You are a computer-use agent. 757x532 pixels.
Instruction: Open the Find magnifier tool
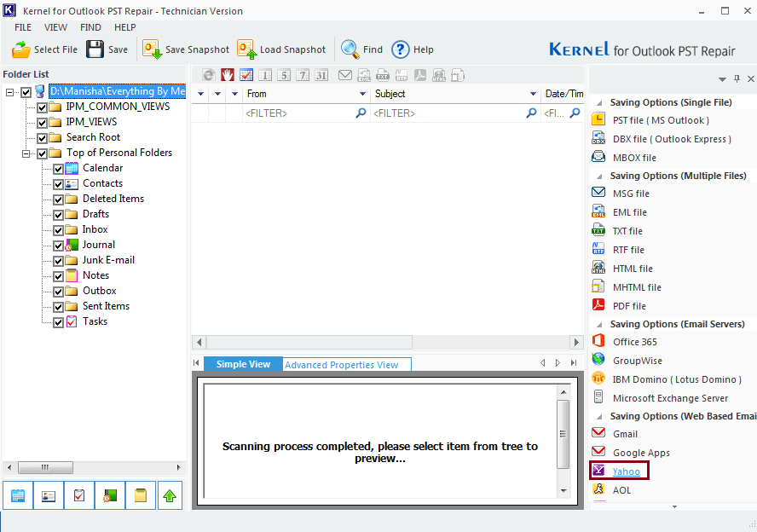[361, 49]
